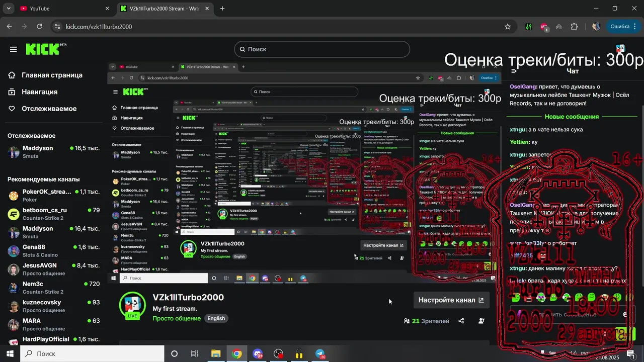The width and height of the screenshot is (644, 362).
Task: Reload the page with refresh icon
Action: pos(40,27)
